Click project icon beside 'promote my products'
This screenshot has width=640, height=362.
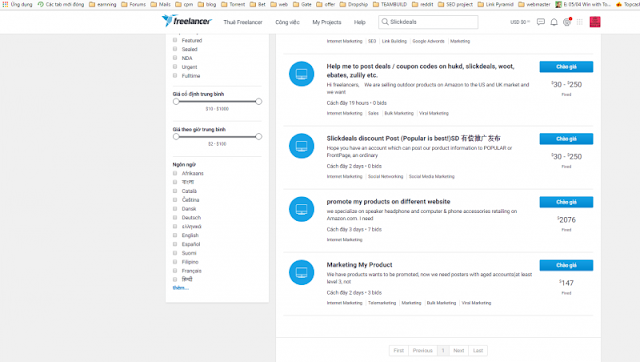click(301, 209)
